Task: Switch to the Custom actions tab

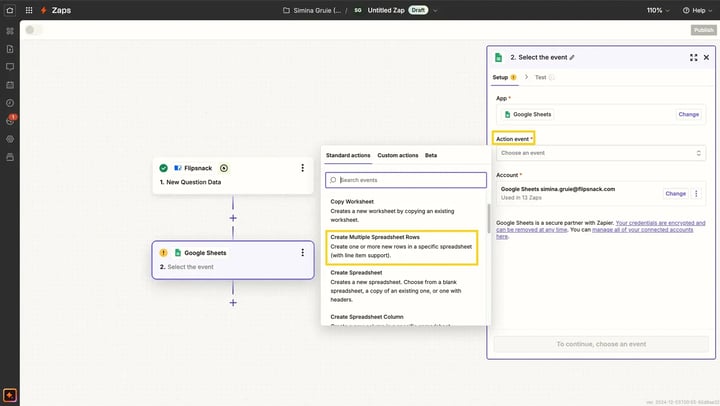Action: click(x=398, y=155)
